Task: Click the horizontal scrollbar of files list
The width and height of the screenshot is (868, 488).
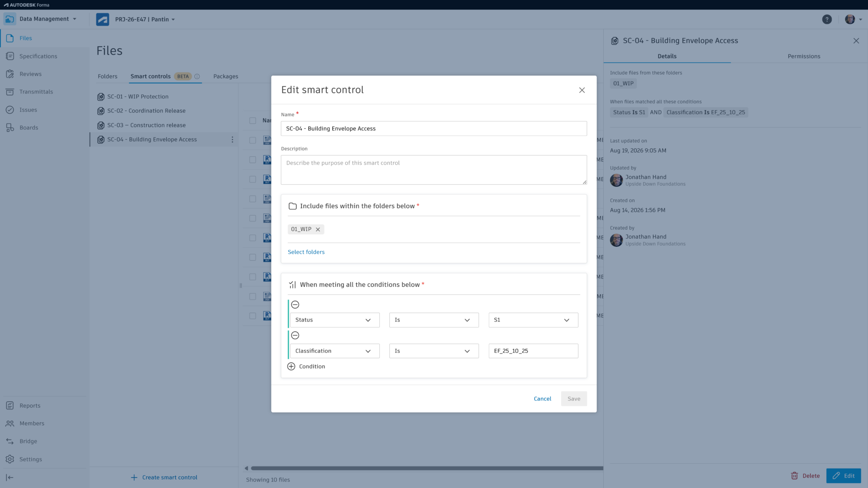Action: pos(427,468)
